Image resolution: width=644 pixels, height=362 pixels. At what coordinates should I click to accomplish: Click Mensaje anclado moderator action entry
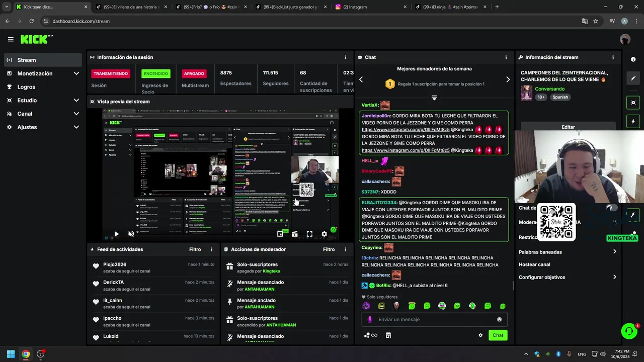(x=287, y=303)
